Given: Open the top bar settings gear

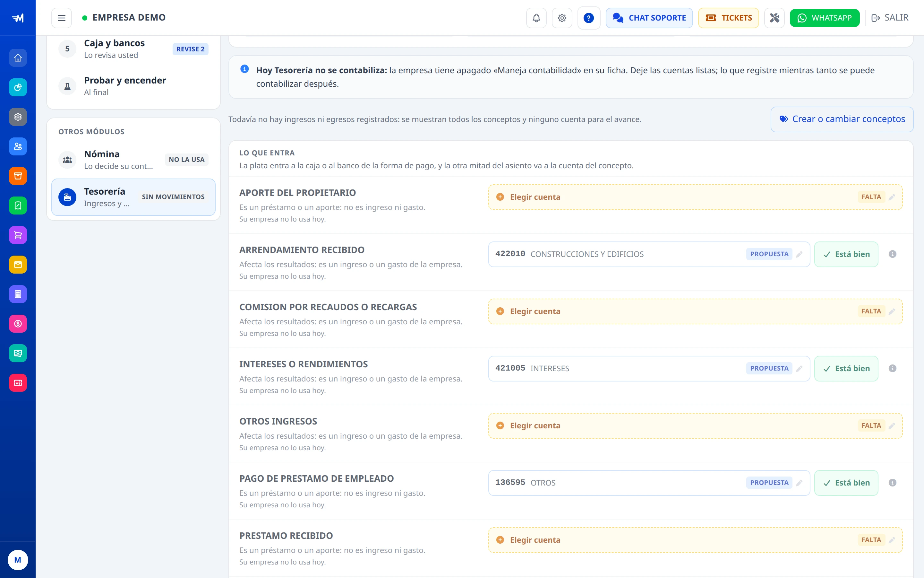Looking at the screenshot, I should tap(562, 18).
